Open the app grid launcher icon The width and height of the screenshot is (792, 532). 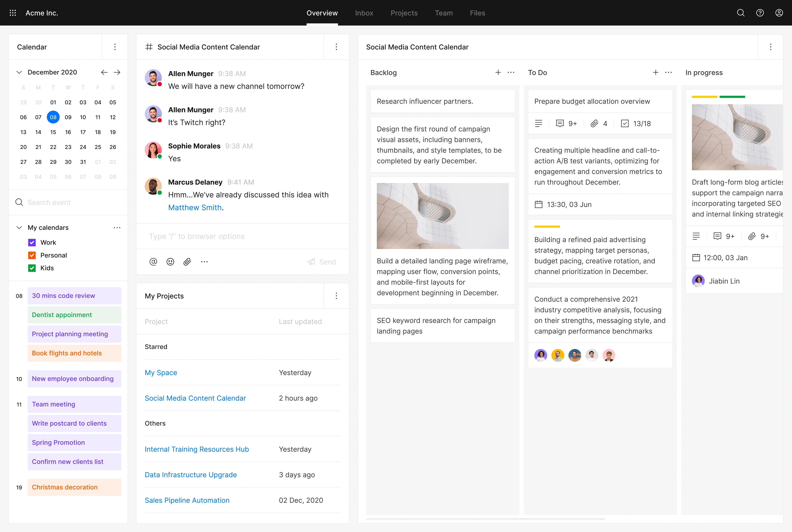(x=13, y=13)
